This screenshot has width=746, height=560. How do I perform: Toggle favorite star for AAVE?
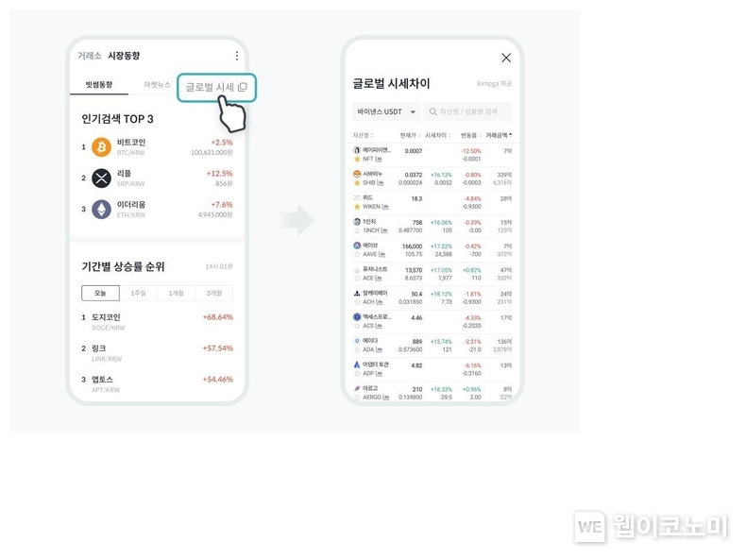coord(357,255)
